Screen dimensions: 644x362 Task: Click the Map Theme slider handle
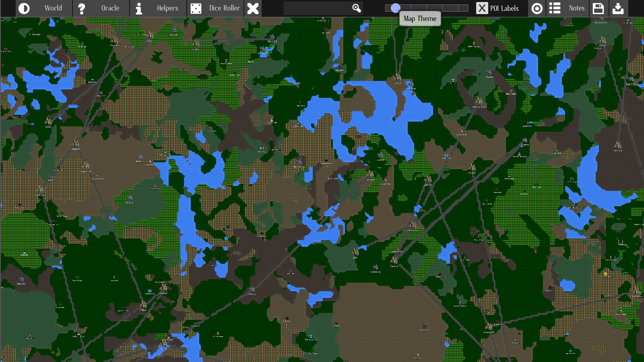(396, 8)
